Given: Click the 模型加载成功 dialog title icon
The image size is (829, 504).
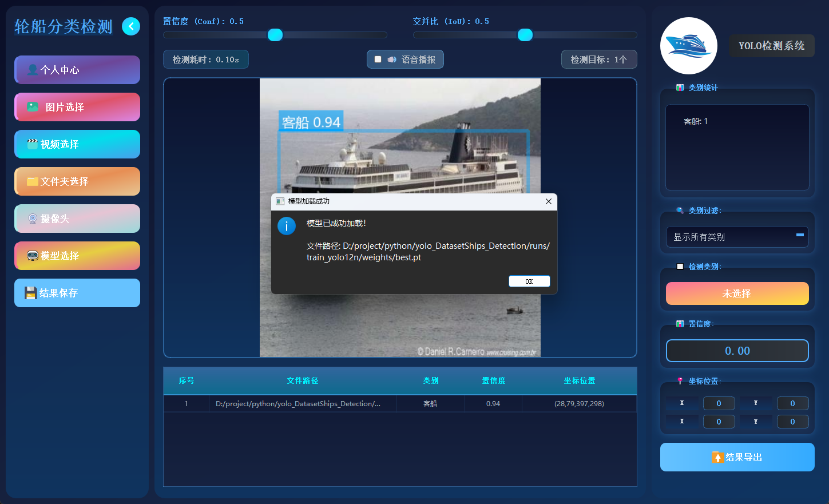Looking at the screenshot, I should click(280, 201).
